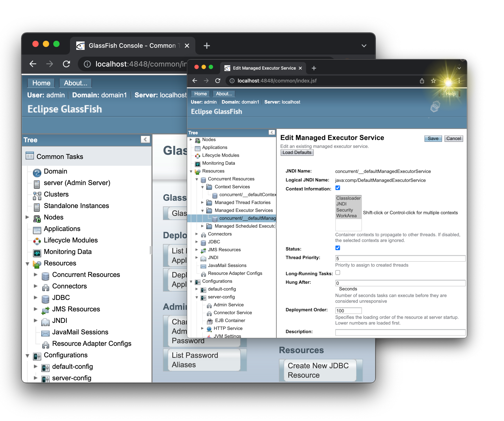This screenshot has height=421, width=504.
Task: Disable the Status checkbox
Action: point(338,248)
